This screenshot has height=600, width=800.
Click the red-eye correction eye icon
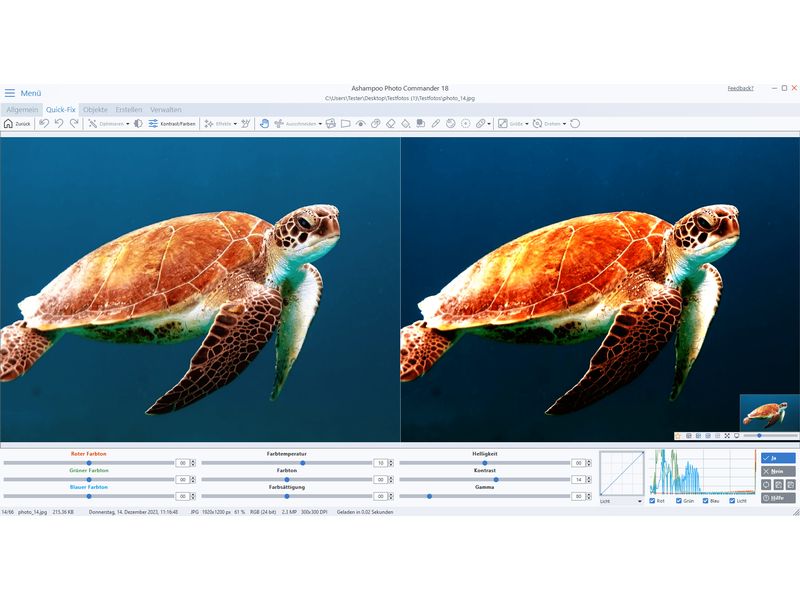(x=361, y=123)
